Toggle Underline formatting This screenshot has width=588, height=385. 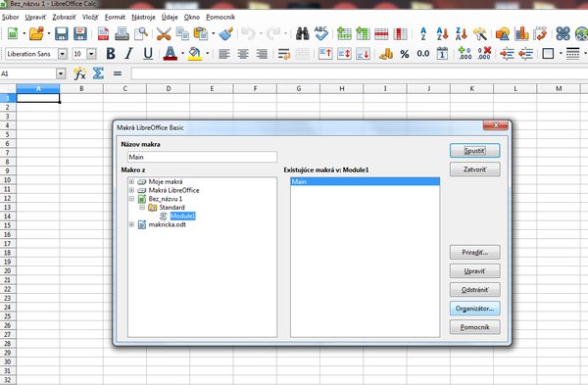tap(148, 54)
